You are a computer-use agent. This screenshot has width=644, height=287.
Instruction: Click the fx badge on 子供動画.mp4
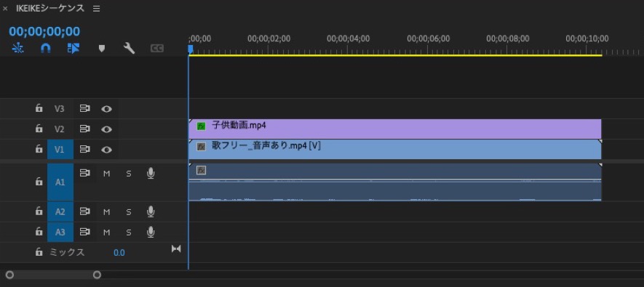[x=202, y=126]
